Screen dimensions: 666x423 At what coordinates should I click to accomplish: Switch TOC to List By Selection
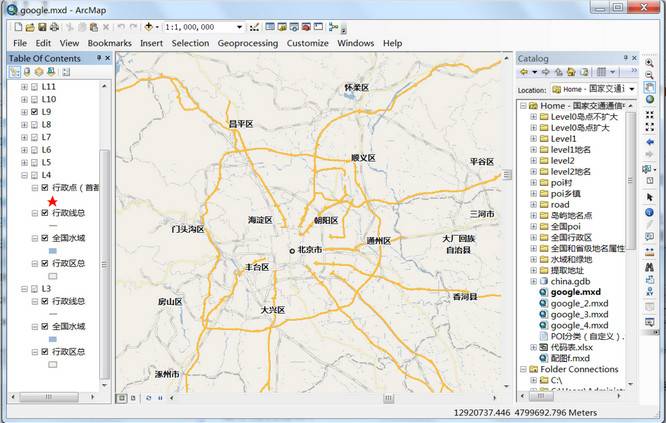coord(51,72)
